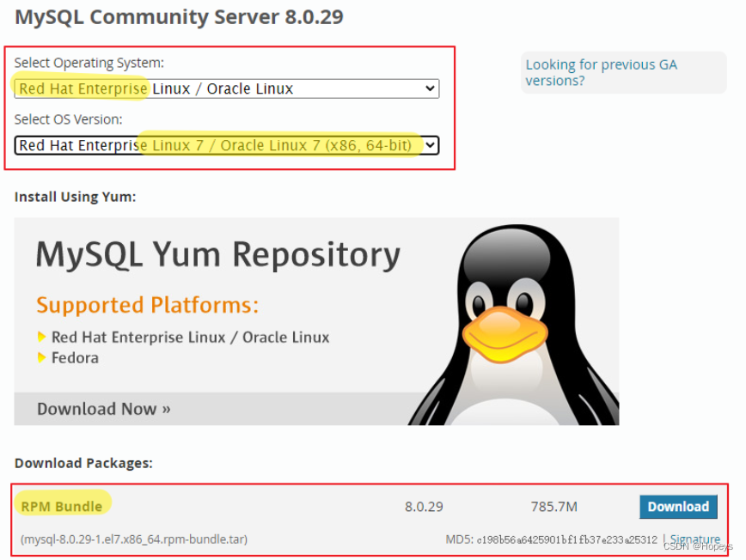Open the Looking for previous GA versions link
This screenshot has height=560, width=746.
pos(601,71)
